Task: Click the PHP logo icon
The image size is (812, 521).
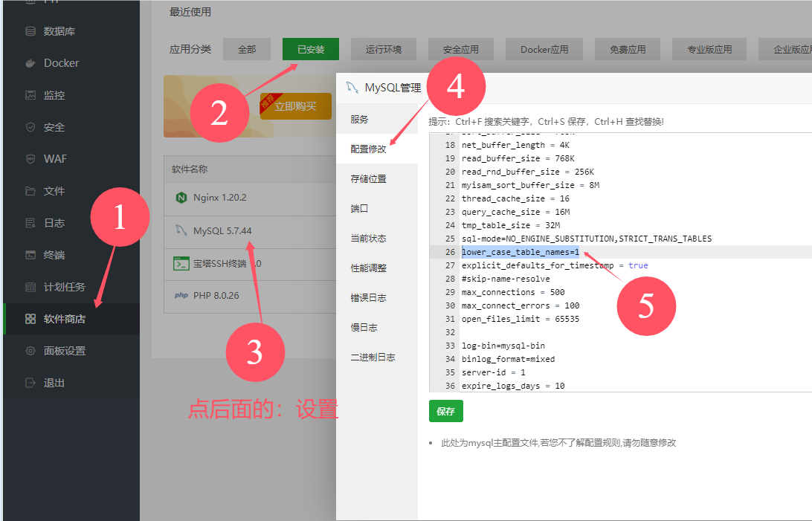Action: (181, 295)
